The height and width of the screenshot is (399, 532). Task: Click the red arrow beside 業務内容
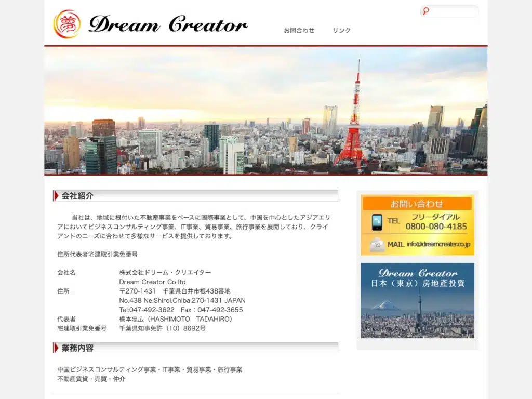(56, 348)
